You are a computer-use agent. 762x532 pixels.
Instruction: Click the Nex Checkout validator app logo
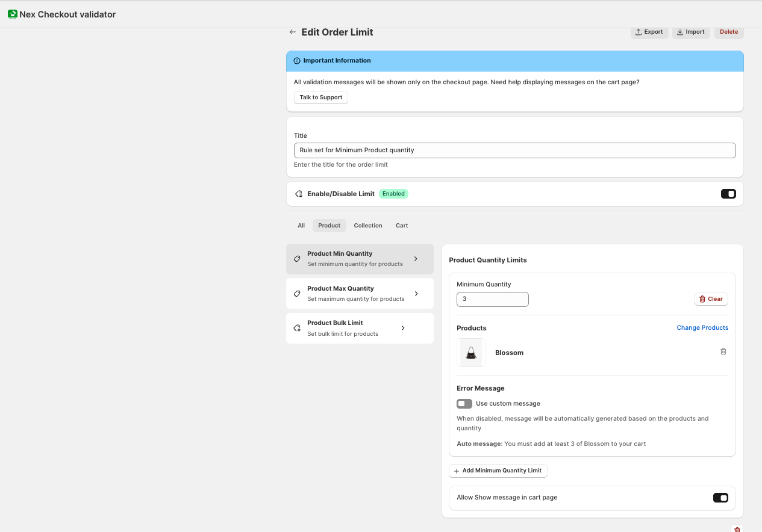pyautogui.click(x=13, y=14)
